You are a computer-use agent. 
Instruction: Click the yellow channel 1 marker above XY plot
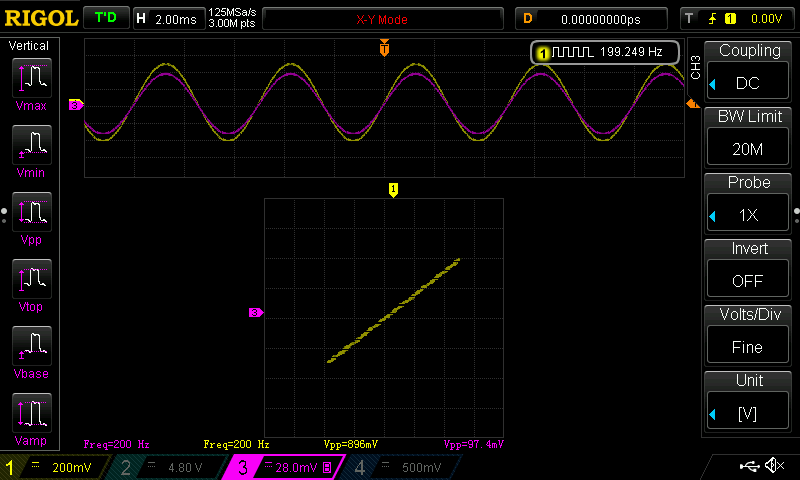pyautogui.click(x=393, y=190)
